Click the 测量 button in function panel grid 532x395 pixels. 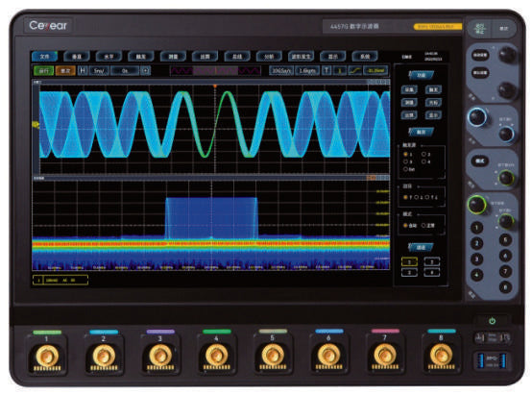click(409, 102)
